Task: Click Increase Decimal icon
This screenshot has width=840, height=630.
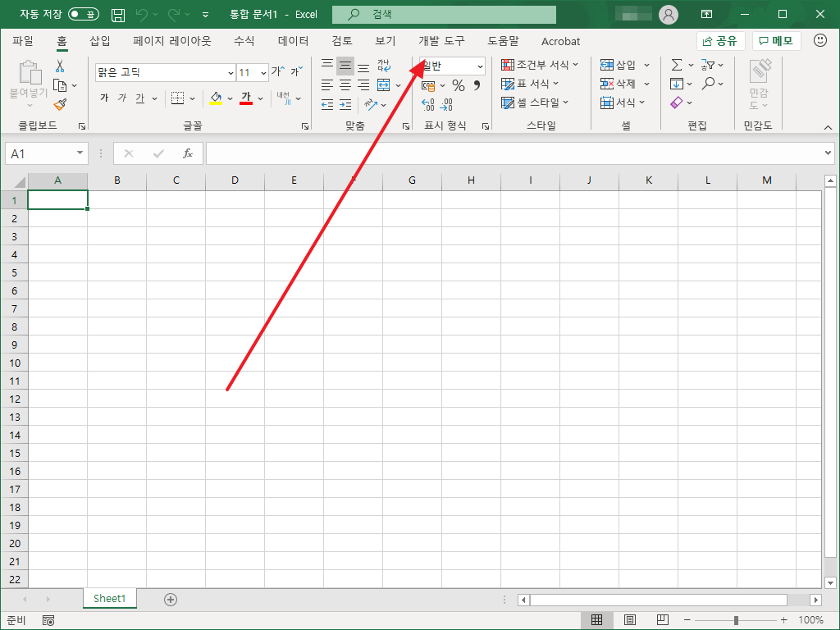Action: click(428, 104)
